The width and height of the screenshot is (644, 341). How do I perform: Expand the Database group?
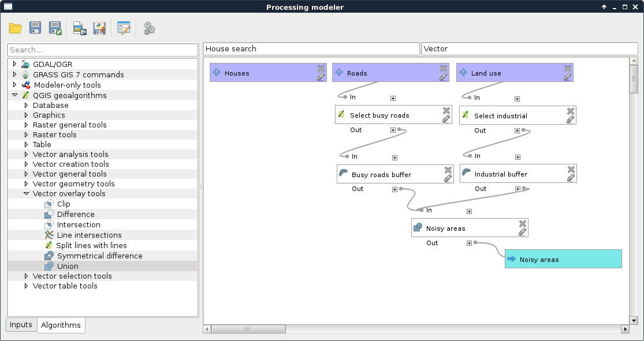(x=27, y=105)
